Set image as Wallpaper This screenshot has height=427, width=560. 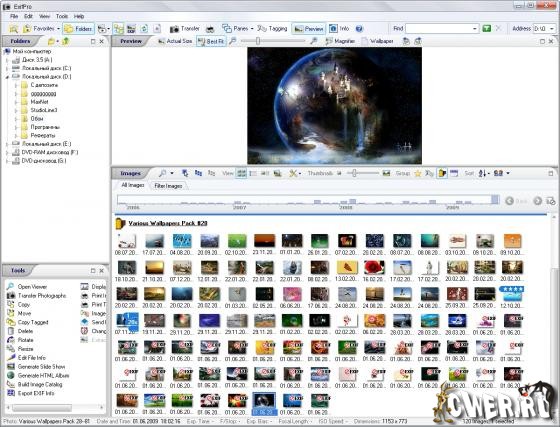click(x=378, y=41)
